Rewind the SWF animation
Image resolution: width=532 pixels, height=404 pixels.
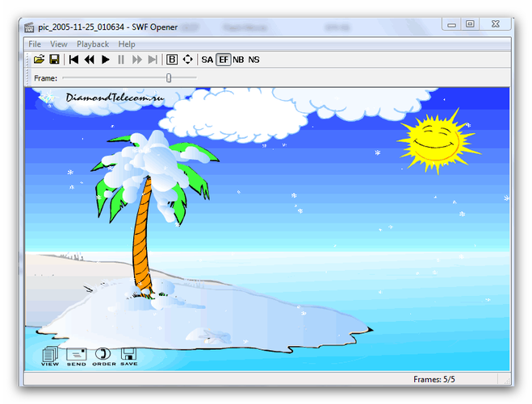click(x=89, y=60)
